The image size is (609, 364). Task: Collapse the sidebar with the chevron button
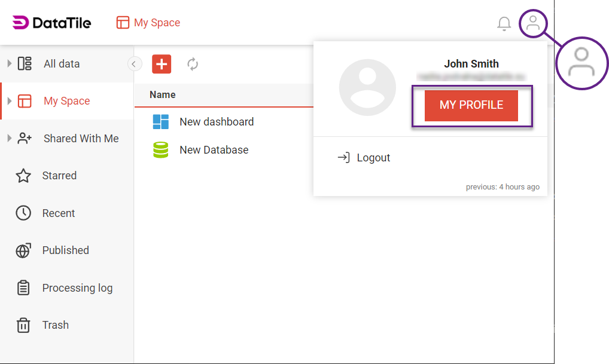(134, 63)
